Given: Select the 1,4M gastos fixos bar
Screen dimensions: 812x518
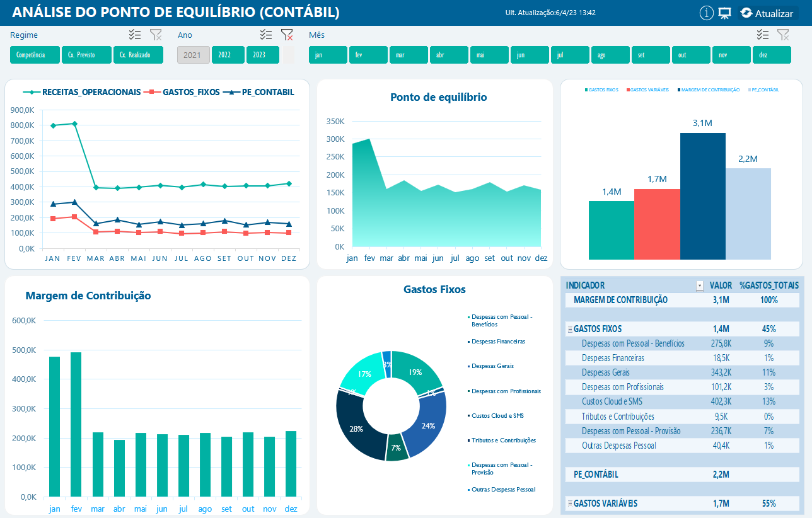Looking at the screenshot, I should (611, 230).
